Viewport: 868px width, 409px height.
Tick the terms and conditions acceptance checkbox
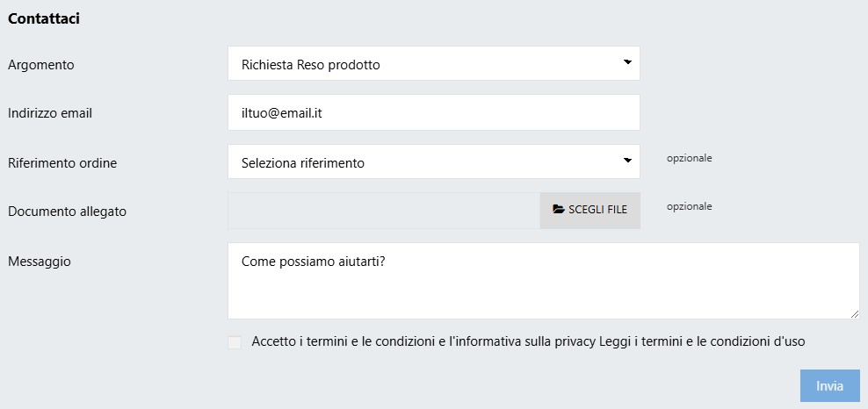click(235, 342)
